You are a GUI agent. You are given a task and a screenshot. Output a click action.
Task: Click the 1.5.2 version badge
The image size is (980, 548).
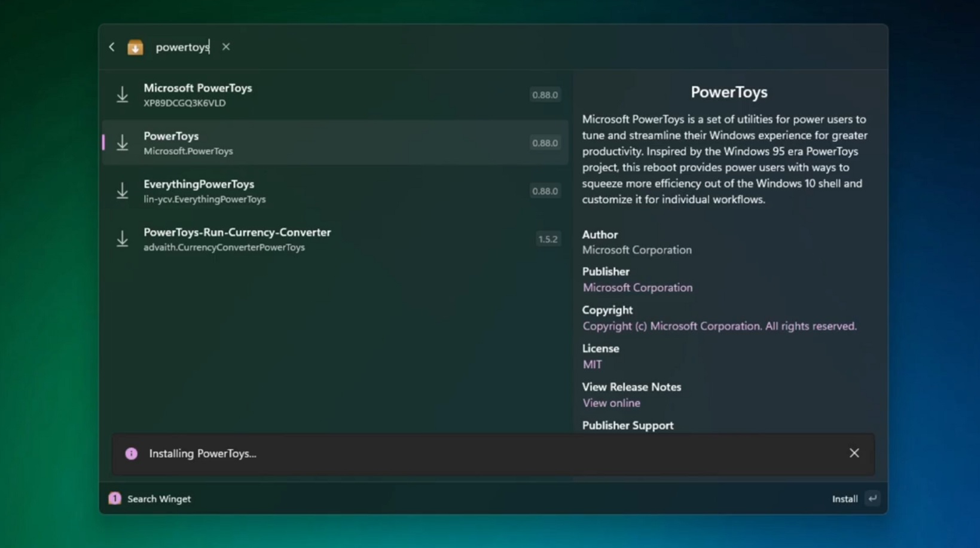click(548, 239)
